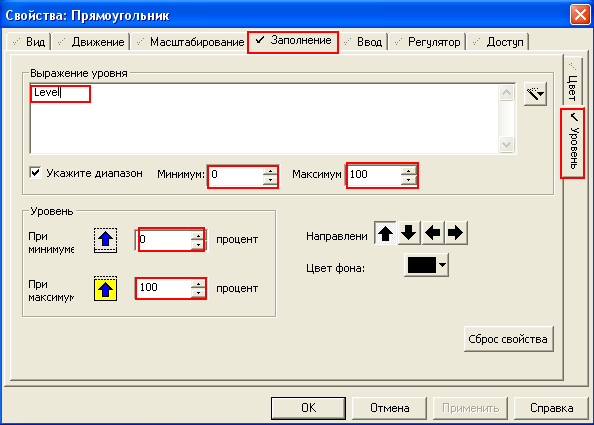Viewport: 594px width, 425px height.
Task: Decrease the 'Минимум' value with spinner down
Action: point(270,180)
